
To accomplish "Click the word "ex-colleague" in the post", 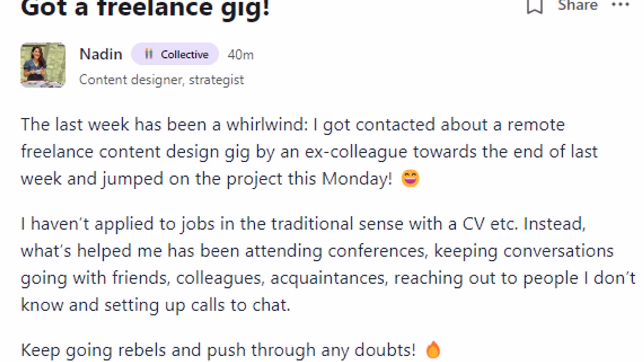I will click(356, 152).
